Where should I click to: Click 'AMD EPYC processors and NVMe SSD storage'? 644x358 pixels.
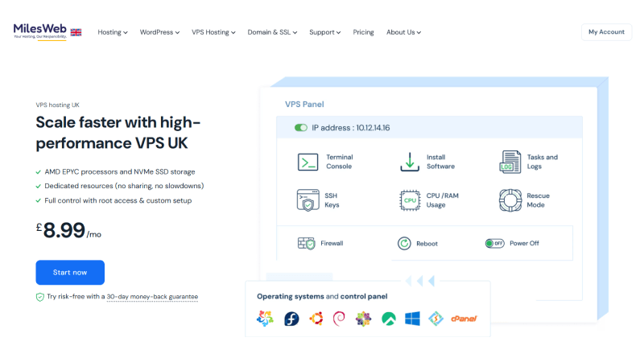click(120, 172)
